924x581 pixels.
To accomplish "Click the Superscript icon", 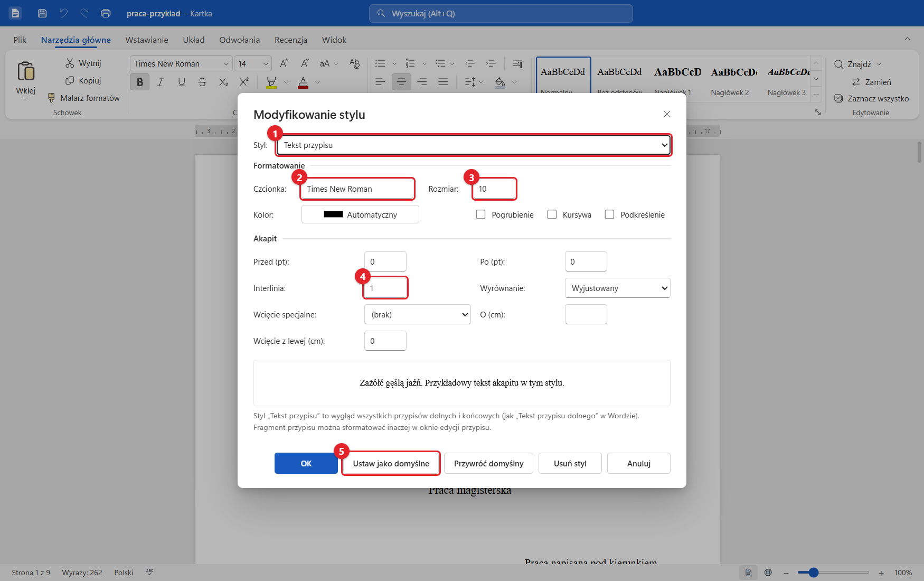I will coord(244,82).
